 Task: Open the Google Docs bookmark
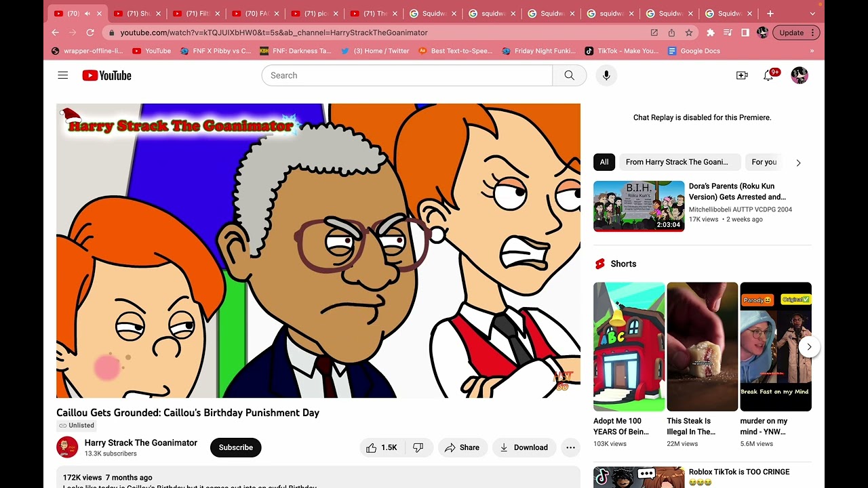694,51
